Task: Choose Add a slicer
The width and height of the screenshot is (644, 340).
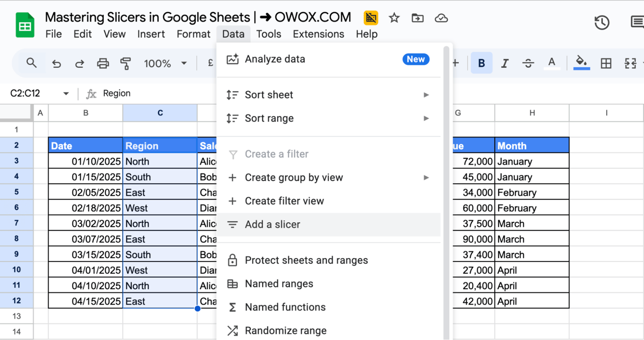Action: [x=329, y=225]
